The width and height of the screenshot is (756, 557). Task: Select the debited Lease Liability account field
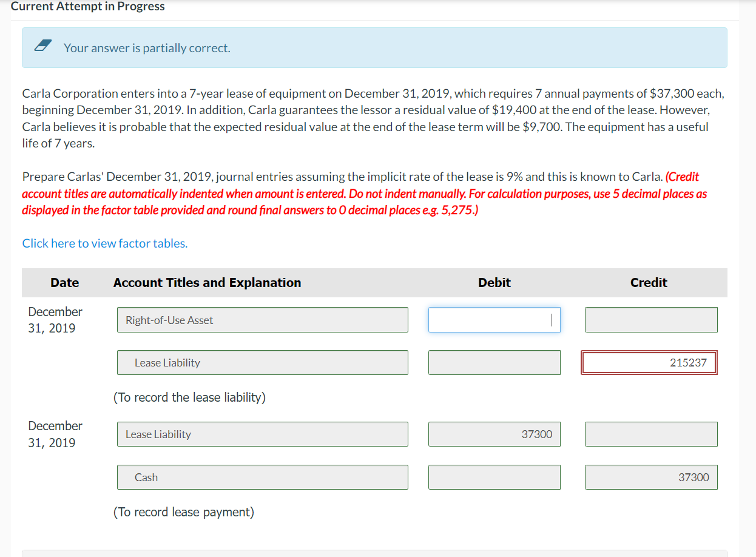pos(263,434)
